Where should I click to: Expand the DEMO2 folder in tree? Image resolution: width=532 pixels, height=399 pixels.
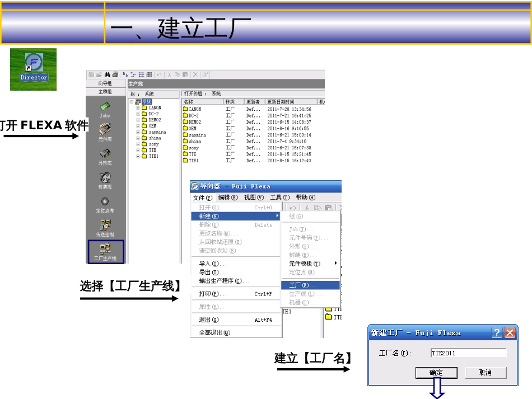pos(138,120)
